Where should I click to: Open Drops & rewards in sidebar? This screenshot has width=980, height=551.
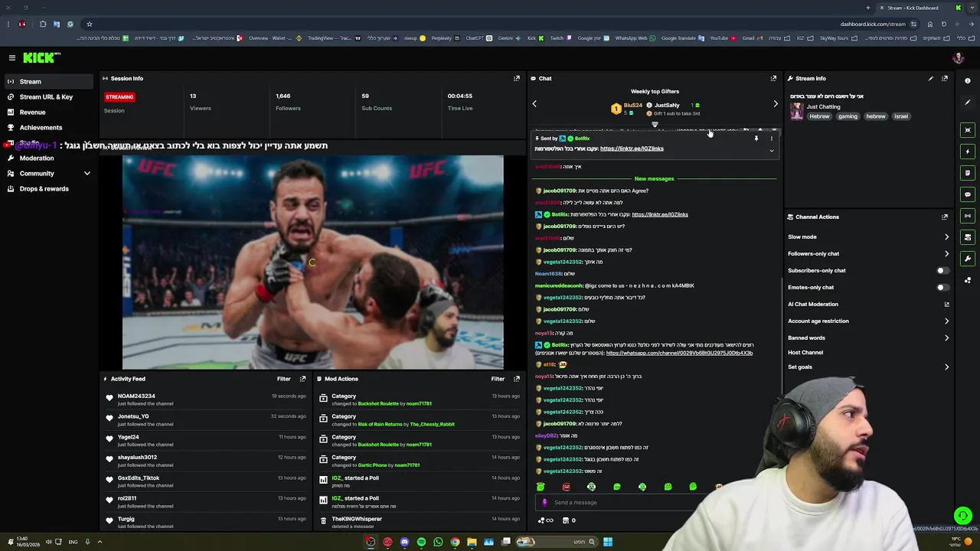click(x=49, y=189)
